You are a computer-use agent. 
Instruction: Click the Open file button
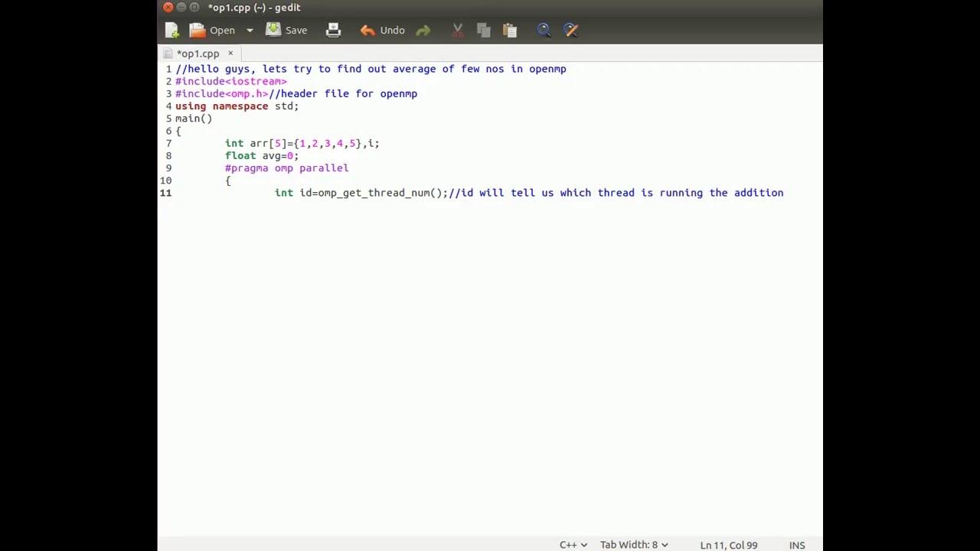click(213, 31)
